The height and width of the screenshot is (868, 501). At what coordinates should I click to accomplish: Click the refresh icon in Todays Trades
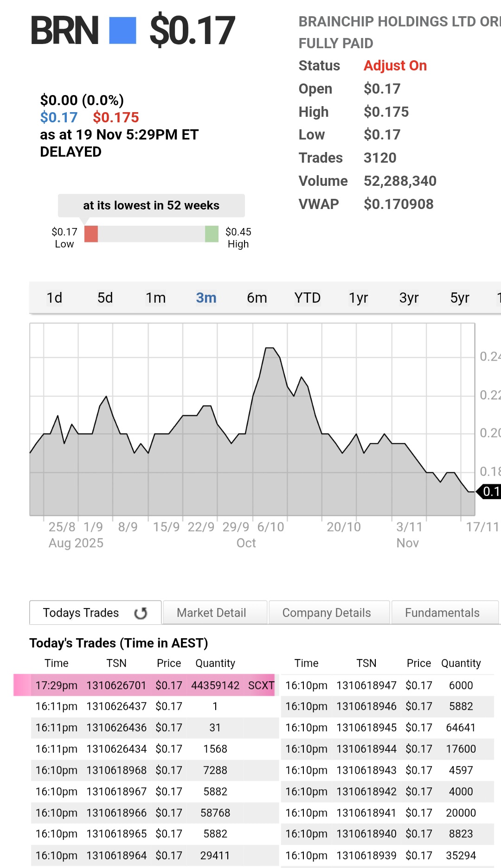[x=141, y=613]
